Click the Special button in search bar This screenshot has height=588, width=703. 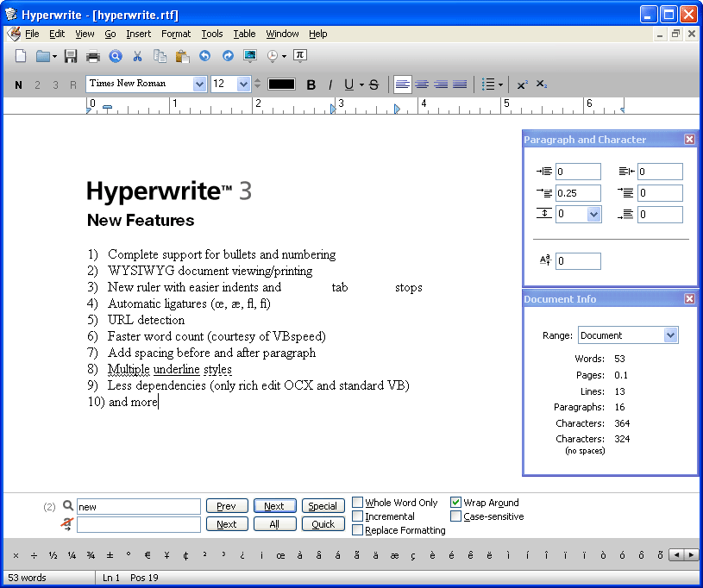click(x=323, y=506)
